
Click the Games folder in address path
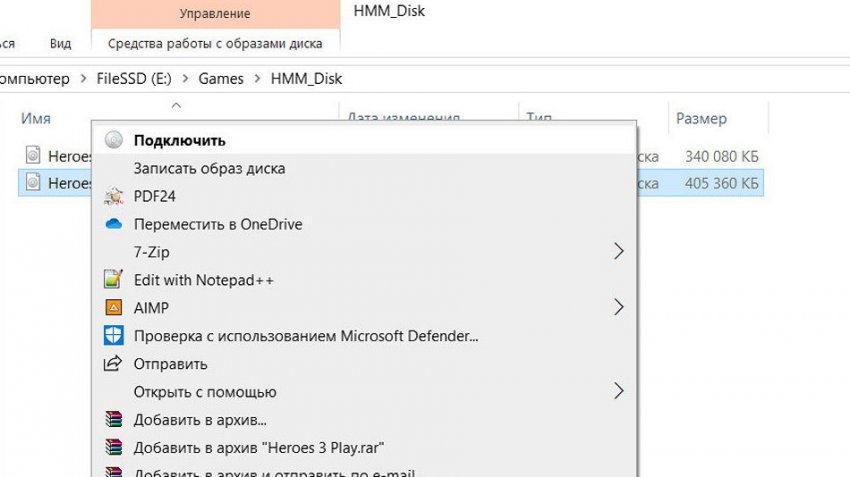coord(221,78)
